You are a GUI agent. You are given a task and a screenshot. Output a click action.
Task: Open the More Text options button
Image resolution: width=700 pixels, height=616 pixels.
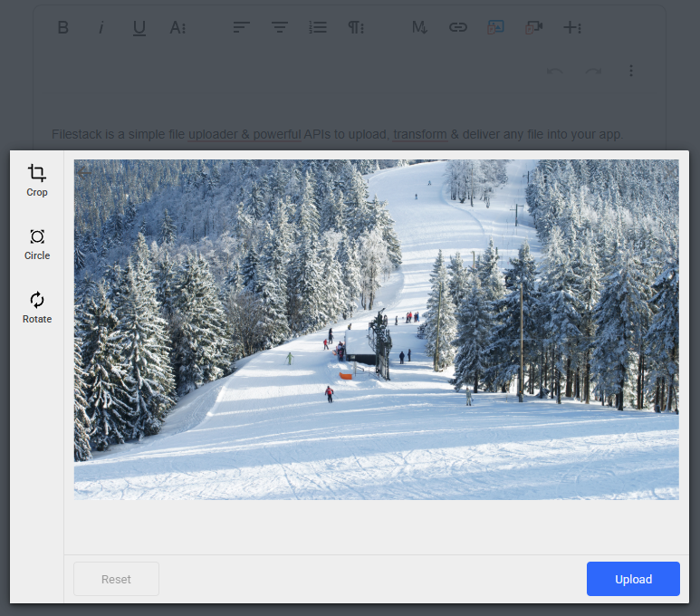(177, 28)
